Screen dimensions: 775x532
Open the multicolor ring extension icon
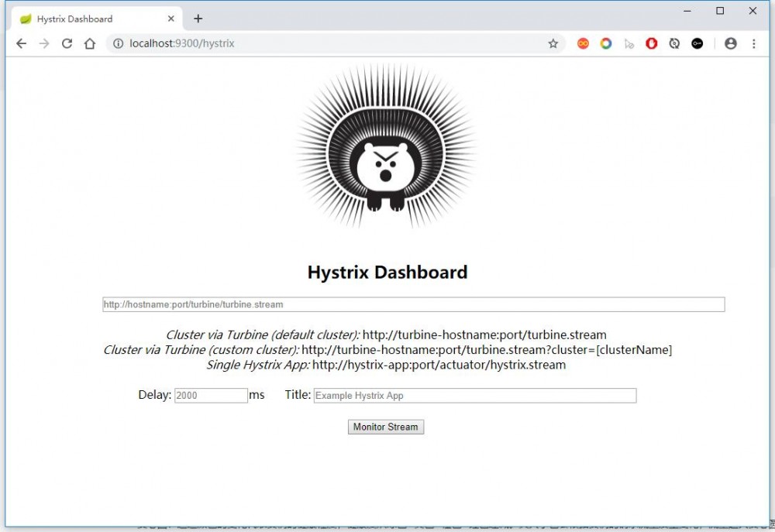coord(606,43)
